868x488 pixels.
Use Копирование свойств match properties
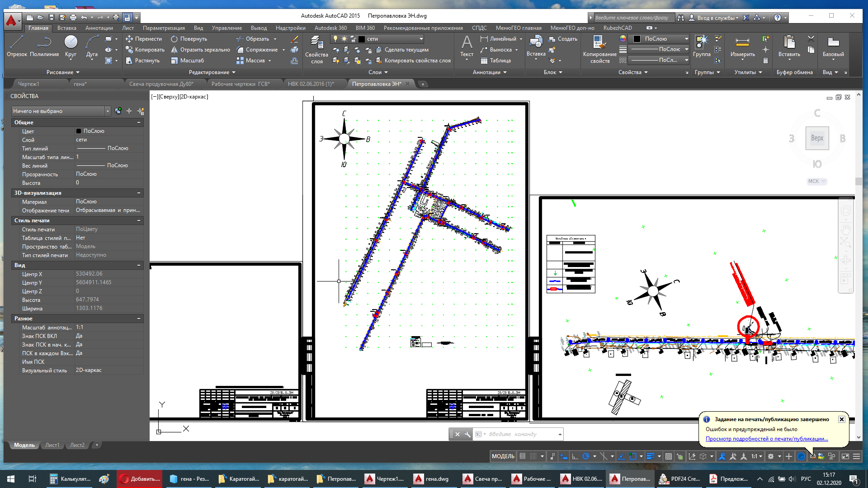coord(599,50)
